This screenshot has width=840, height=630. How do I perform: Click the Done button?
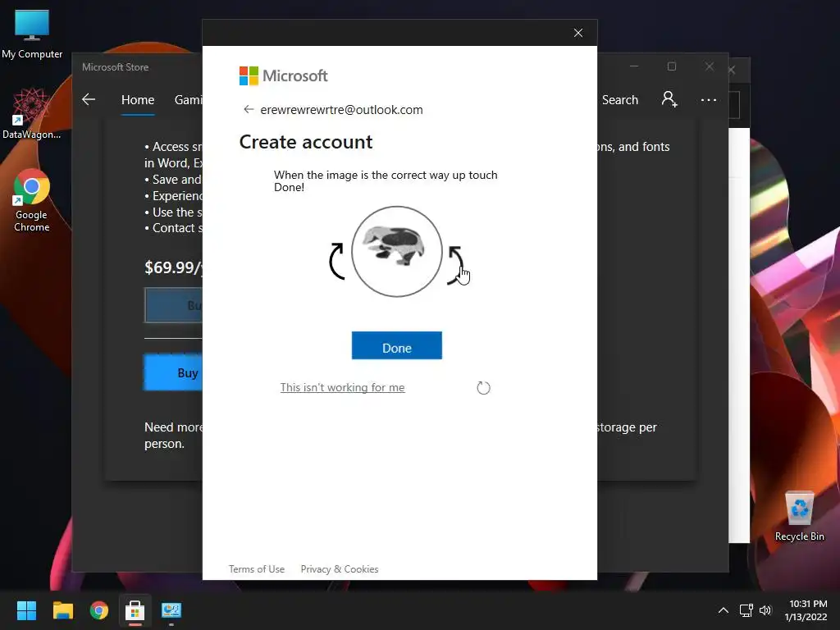396,345
